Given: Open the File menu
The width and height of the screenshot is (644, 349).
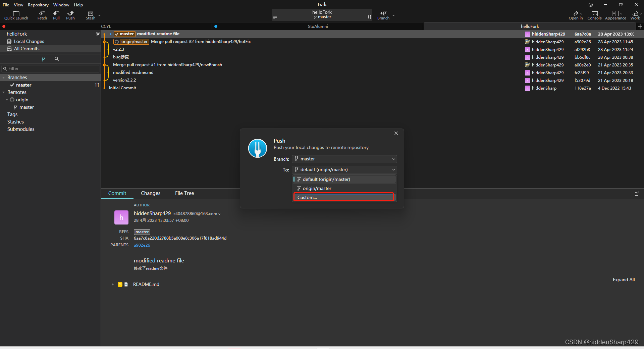Looking at the screenshot, I should click(x=6, y=5).
